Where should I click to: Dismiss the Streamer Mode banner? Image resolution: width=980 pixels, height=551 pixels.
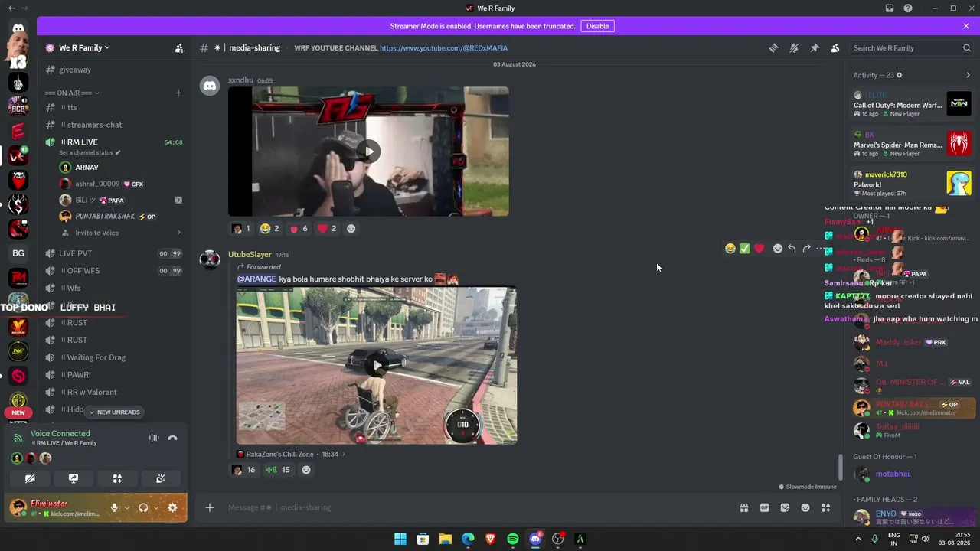(966, 26)
